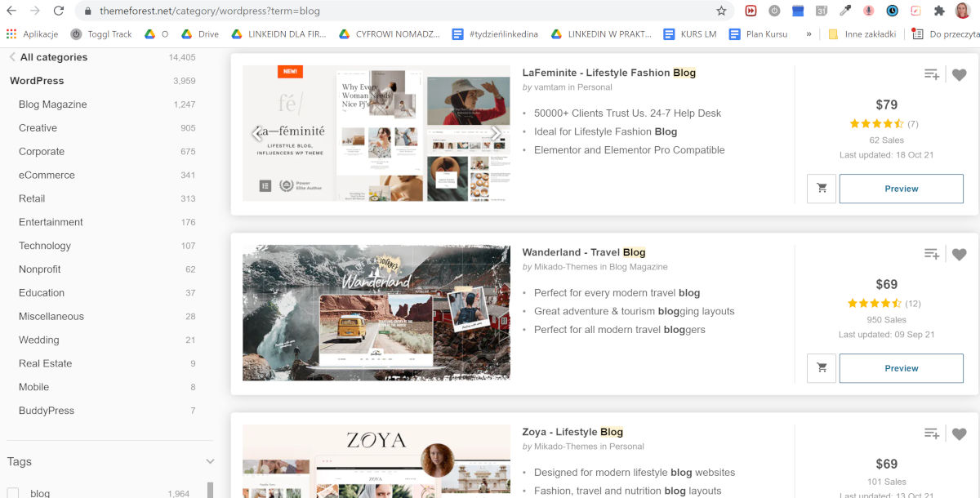Open the Drive bookmark
Image resolution: width=980 pixels, height=498 pixels.
click(x=200, y=34)
